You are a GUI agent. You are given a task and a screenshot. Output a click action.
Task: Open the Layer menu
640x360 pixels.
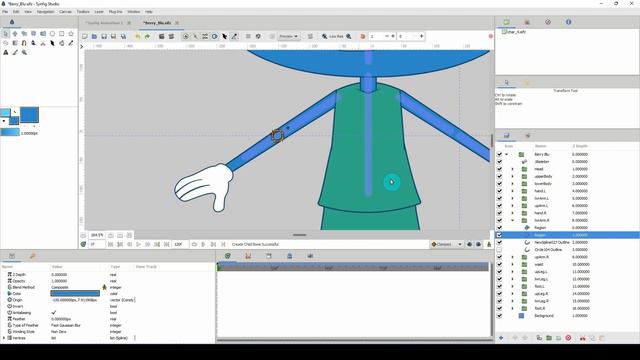[x=99, y=12]
